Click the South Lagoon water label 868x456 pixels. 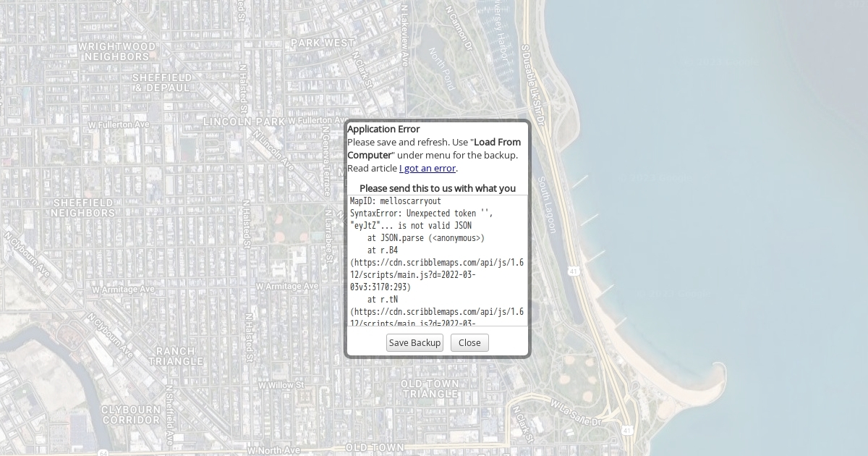547,205
